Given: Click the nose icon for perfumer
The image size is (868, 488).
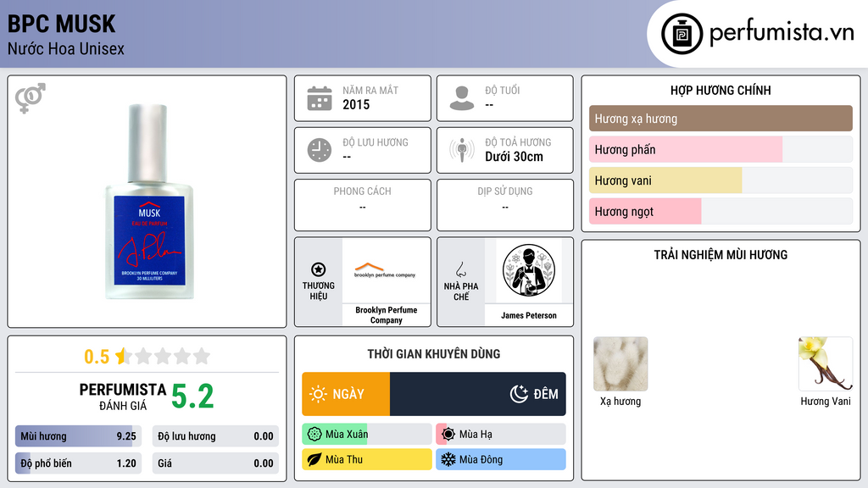Looking at the screenshot, I should click(460, 269).
